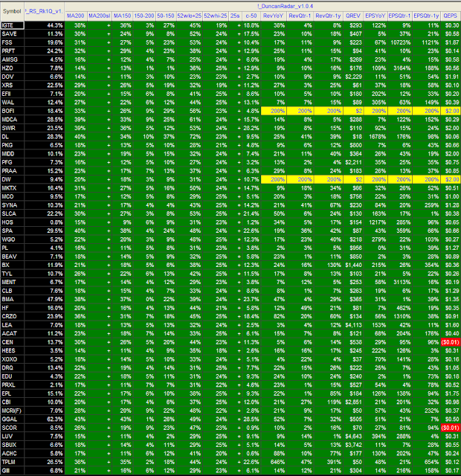Select the AMSG symbol cell
Screen dimensions: 461x476
pyautogui.click(x=12, y=59)
